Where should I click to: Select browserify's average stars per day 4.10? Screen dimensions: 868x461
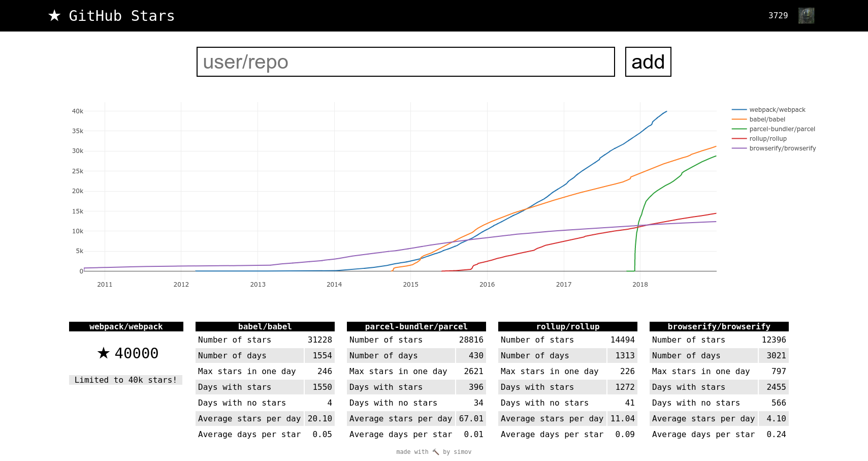coord(777,419)
